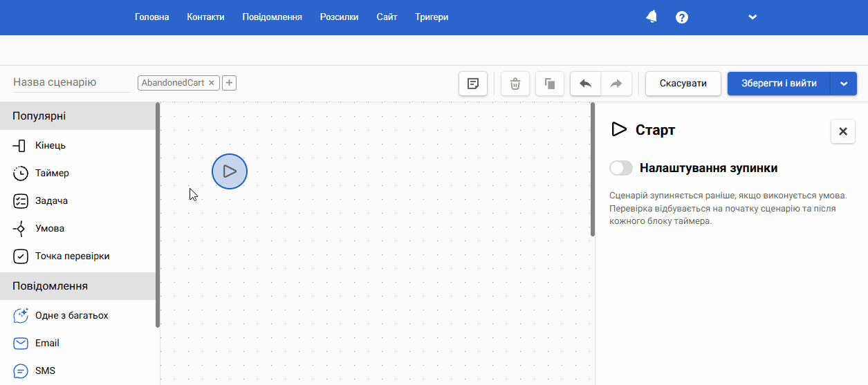Screen dimensions: 868x385
Task: Click the Start node on canvas
Action: pos(230,171)
